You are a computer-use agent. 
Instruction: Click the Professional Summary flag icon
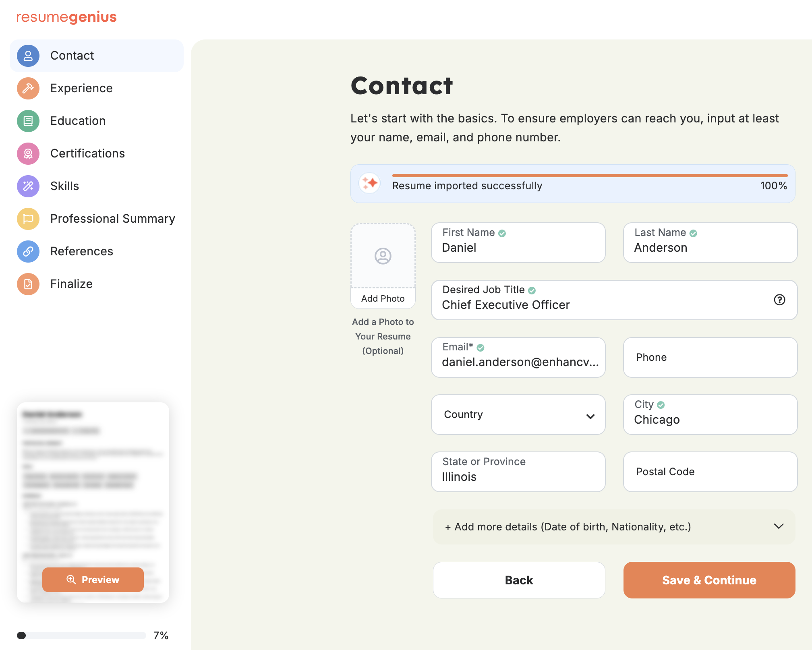(28, 219)
